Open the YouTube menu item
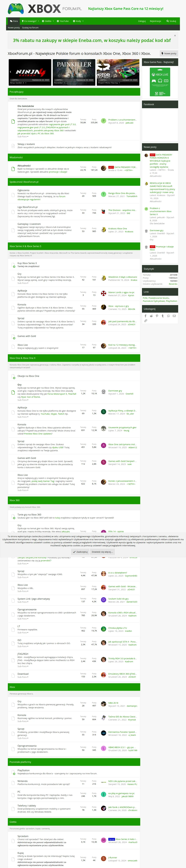The height and width of the screenshot is (868, 186). 63,21
